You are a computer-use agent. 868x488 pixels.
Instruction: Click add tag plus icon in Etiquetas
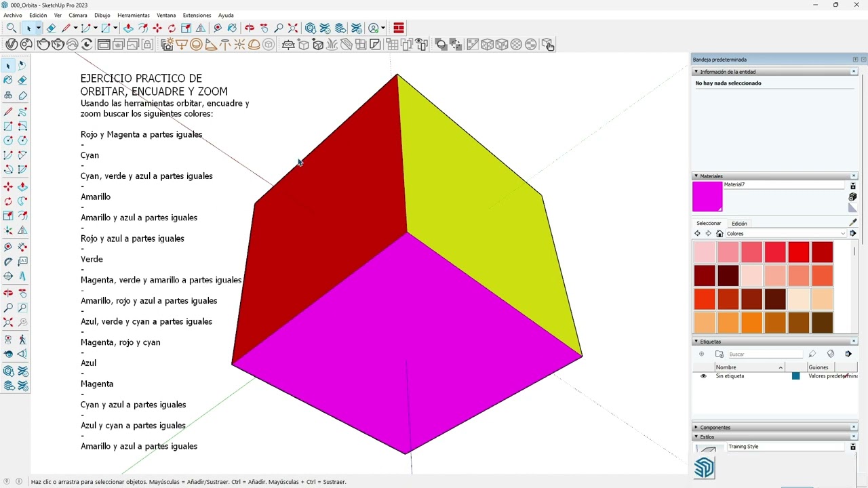point(701,354)
